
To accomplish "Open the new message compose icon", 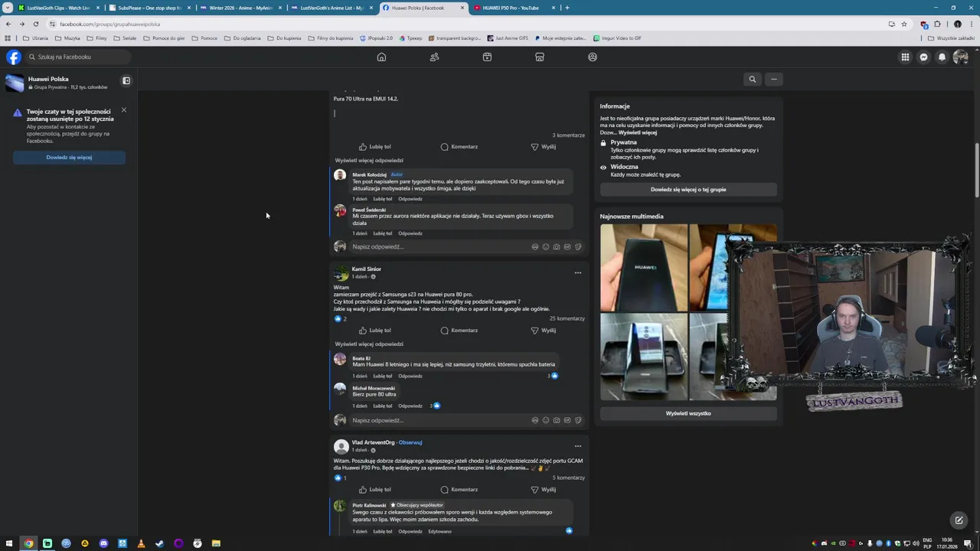I will (x=959, y=520).
